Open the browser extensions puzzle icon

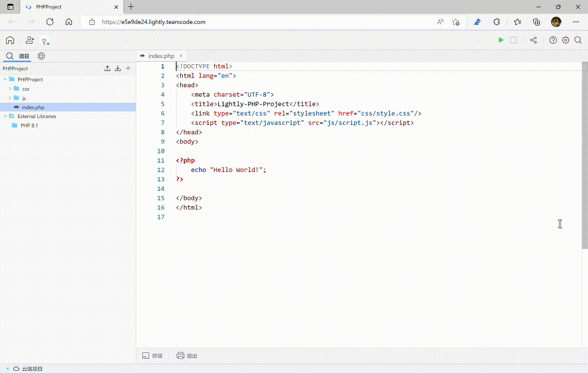point(496,22)
